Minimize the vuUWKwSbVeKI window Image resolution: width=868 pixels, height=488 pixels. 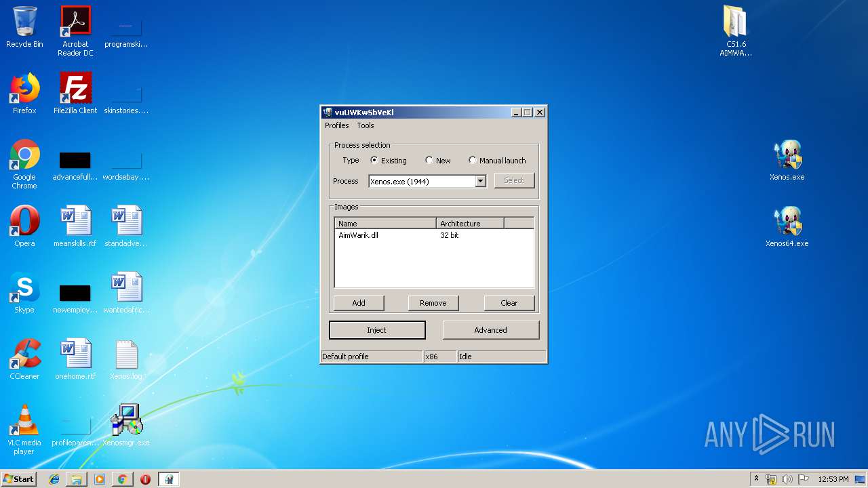coord(516,113)
